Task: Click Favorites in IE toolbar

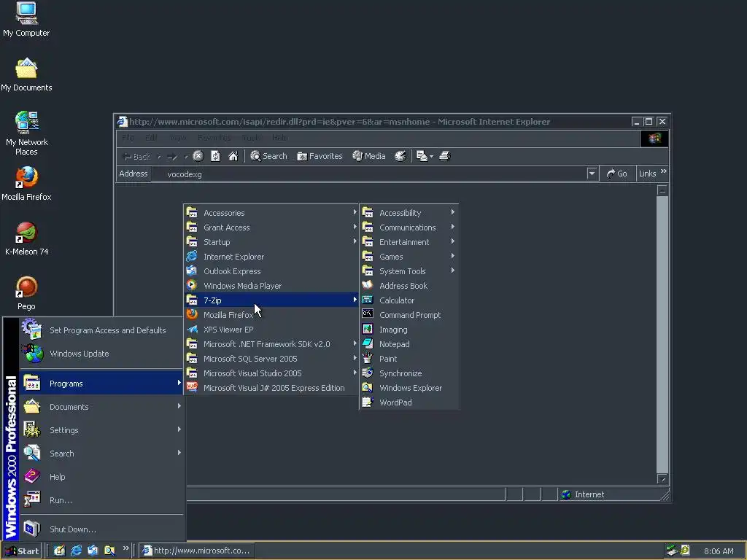Action: pos(320,156)
